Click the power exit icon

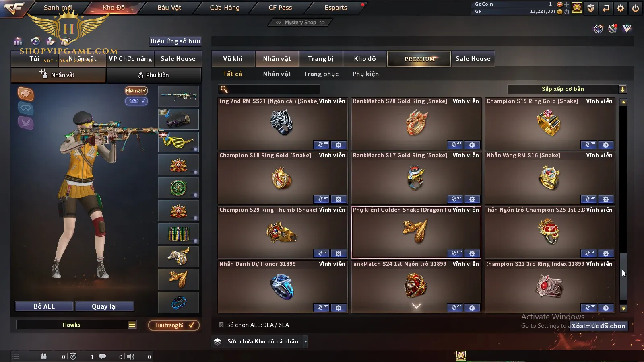[636, 8]
